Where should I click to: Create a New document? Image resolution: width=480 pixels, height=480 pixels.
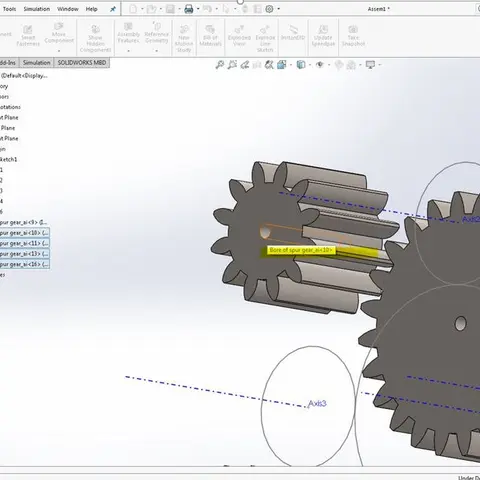pyautogui.click(x=133, y=9)
